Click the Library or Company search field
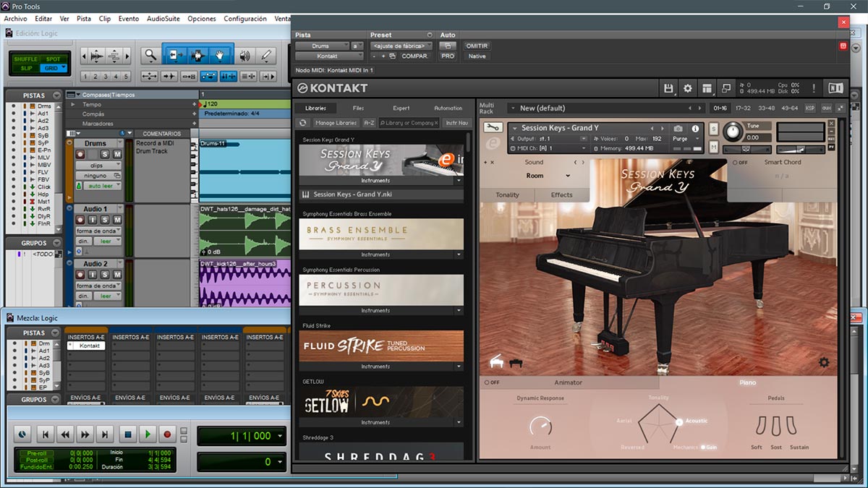 (x=409, y=123)
